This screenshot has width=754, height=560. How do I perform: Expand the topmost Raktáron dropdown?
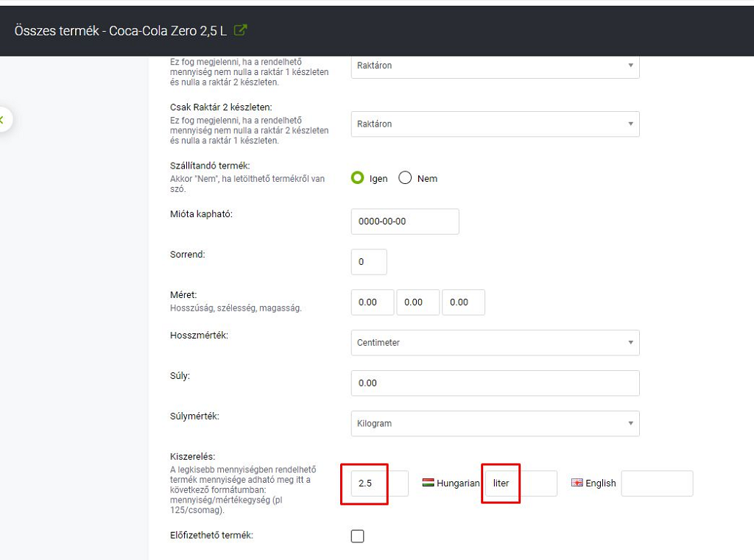click(x=495, y=65)
